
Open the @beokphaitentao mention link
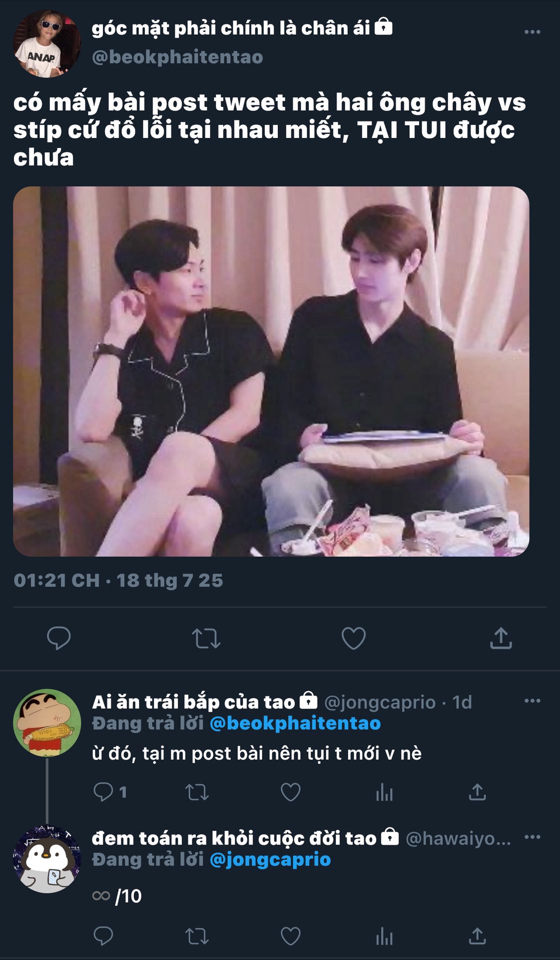click(295, 723)
